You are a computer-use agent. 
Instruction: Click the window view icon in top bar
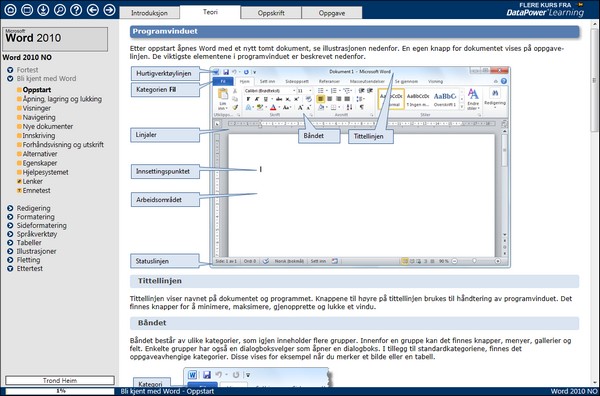(x=27, y=10)
